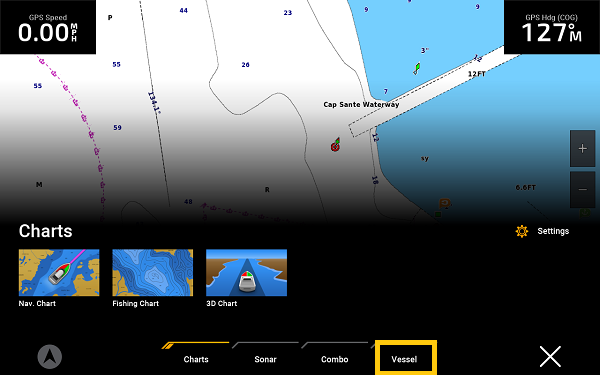600x375 pixels.
Task: Open the 3D Chart thumbnail
Action: [x=246, y=272]
